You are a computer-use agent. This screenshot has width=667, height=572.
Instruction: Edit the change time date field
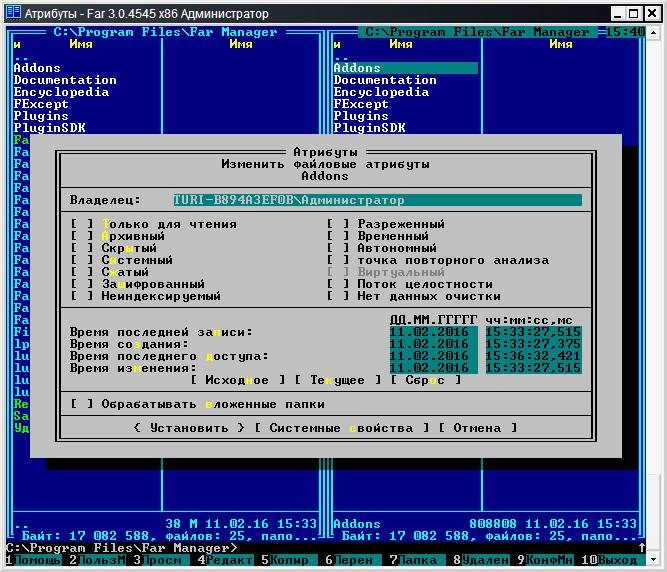(433, 368)
